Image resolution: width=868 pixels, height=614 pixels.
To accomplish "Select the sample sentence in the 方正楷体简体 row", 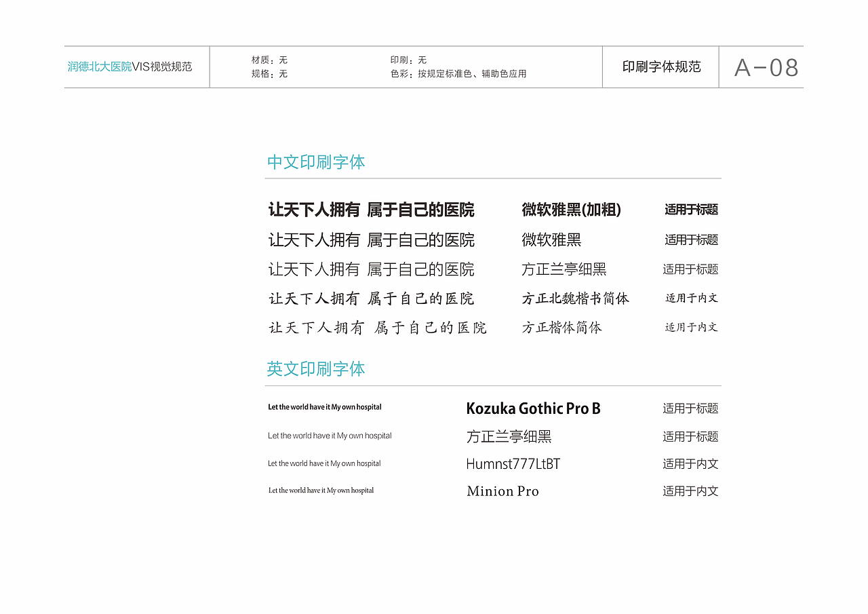I will (x=378, y=328).
